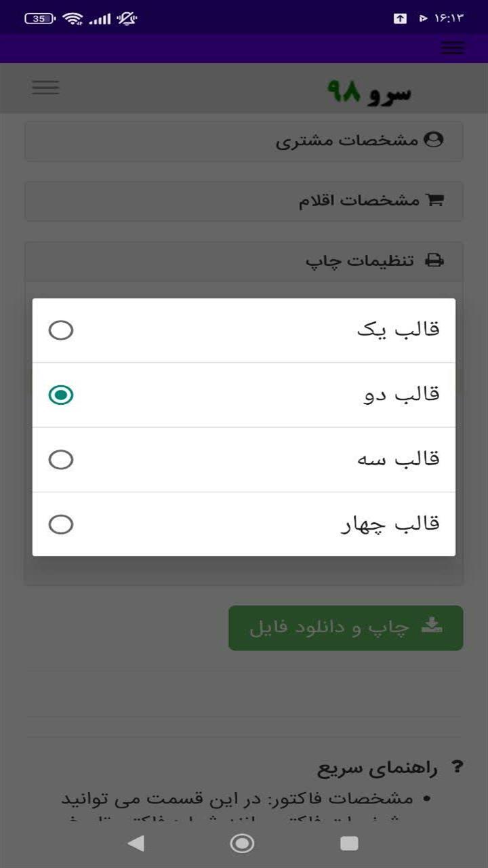Click the printer settings icon
488x868 pixels.
click(434, 260)
